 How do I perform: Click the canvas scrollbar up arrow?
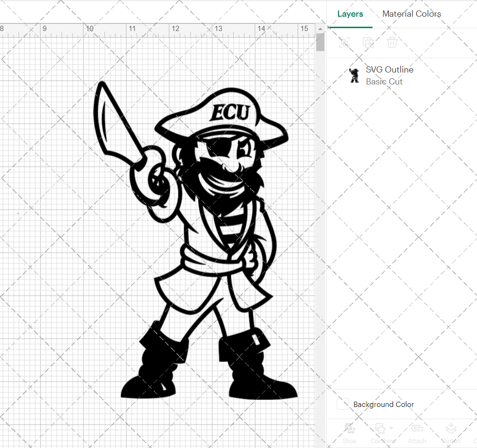pos(320,29)
